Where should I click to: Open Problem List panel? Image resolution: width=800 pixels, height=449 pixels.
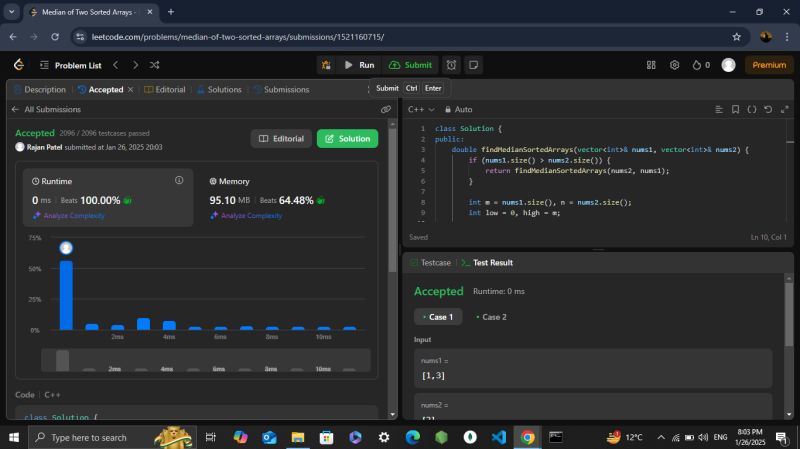pos(70,65)
